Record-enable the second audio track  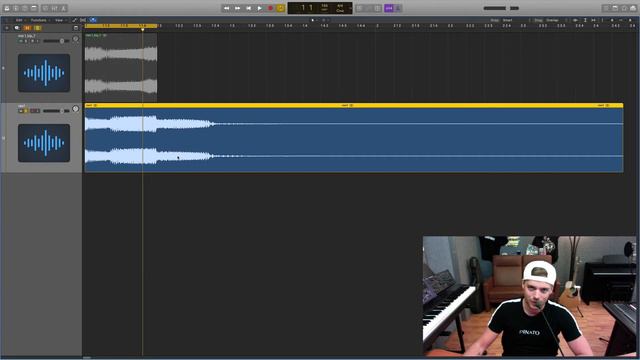32,111
